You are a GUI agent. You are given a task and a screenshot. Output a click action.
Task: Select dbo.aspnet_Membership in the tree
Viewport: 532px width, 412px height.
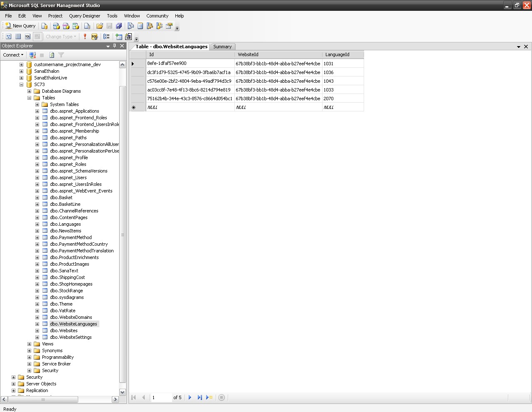click(74, 131)
